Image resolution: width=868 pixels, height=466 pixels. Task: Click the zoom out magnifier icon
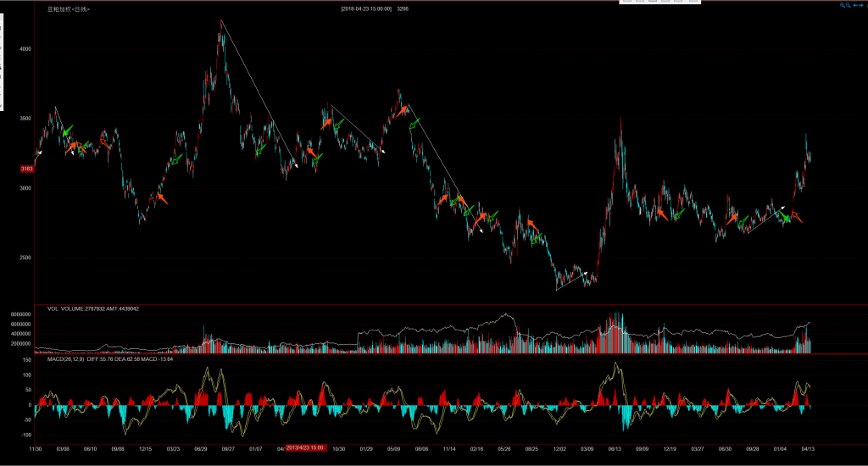[849, 5]
